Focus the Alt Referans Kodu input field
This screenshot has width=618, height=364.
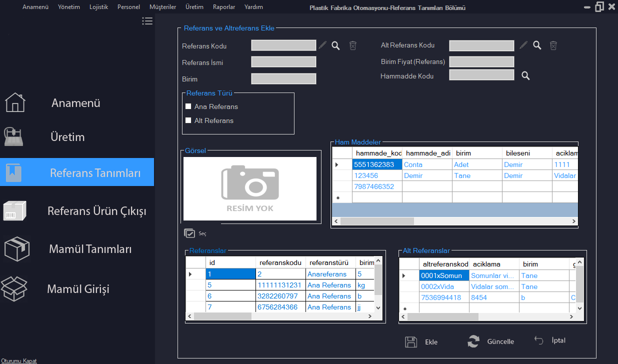tap(481, 45)
